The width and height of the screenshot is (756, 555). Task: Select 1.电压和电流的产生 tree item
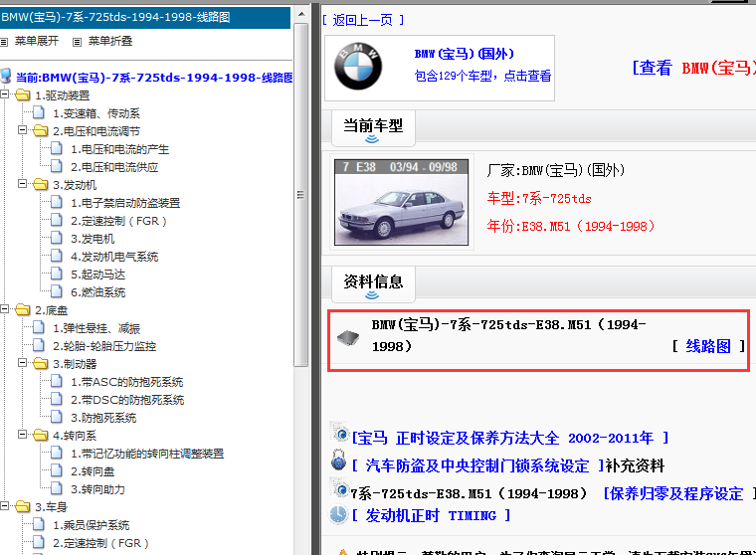[120, 149]
